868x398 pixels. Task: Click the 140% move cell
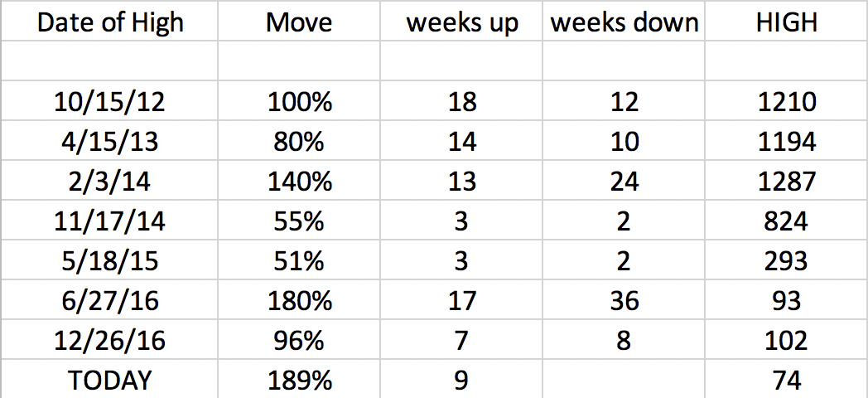click(299, 182)
